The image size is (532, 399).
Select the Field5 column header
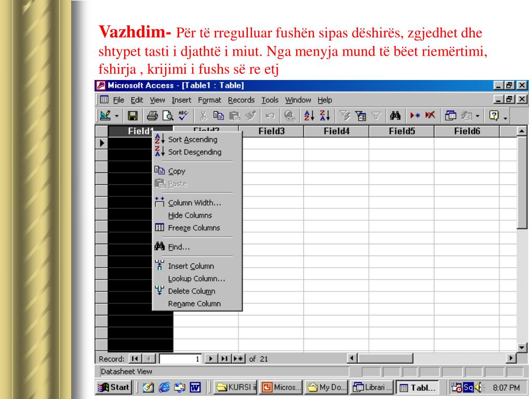pyautogui.click(x=402, y=131)
